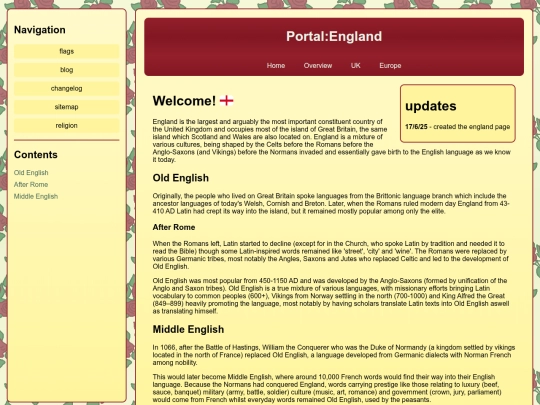Jump to Middle English contents link
Viewport: 540px width, 405px height.
click(36, 196)
